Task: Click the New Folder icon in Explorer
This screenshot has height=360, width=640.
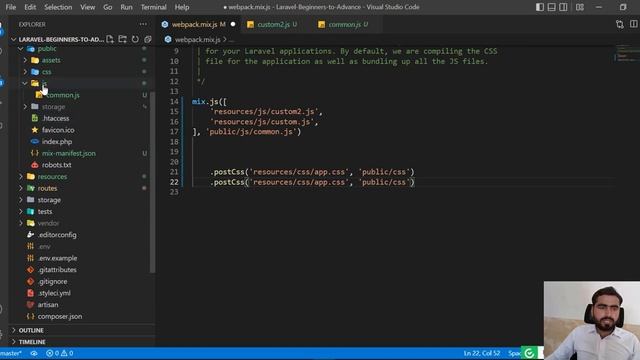Action: tap(122, 39)
